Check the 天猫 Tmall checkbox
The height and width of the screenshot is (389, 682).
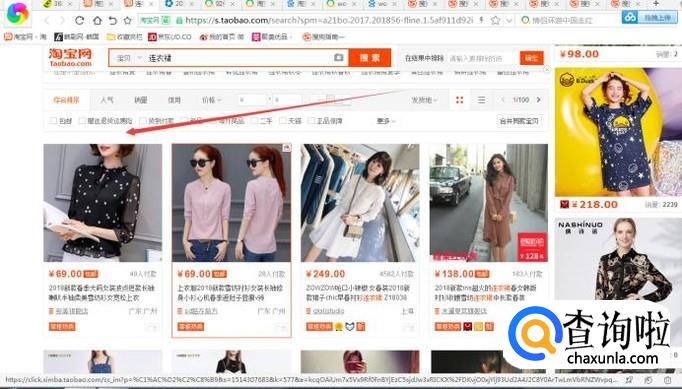(x=283, y=121)
